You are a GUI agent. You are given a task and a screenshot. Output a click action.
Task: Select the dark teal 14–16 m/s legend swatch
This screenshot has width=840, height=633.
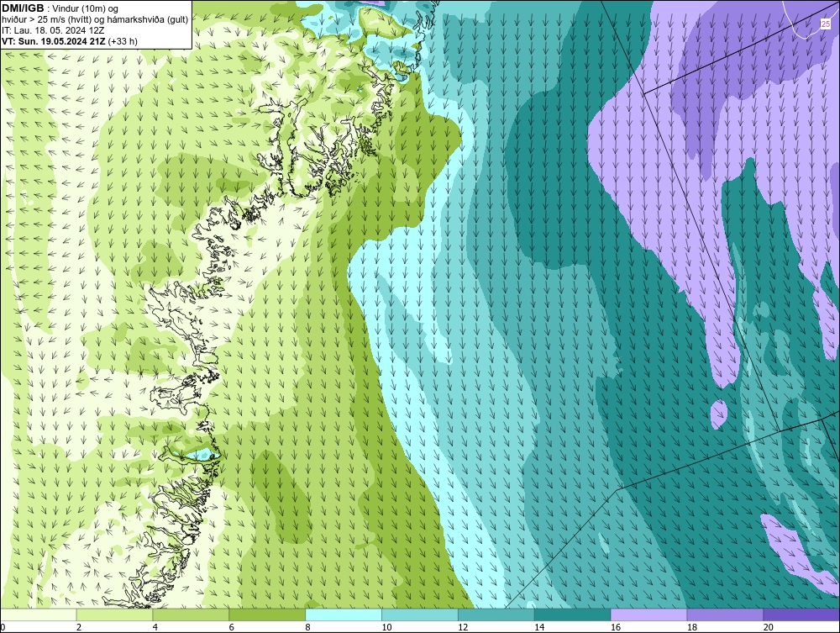(573, 615)
